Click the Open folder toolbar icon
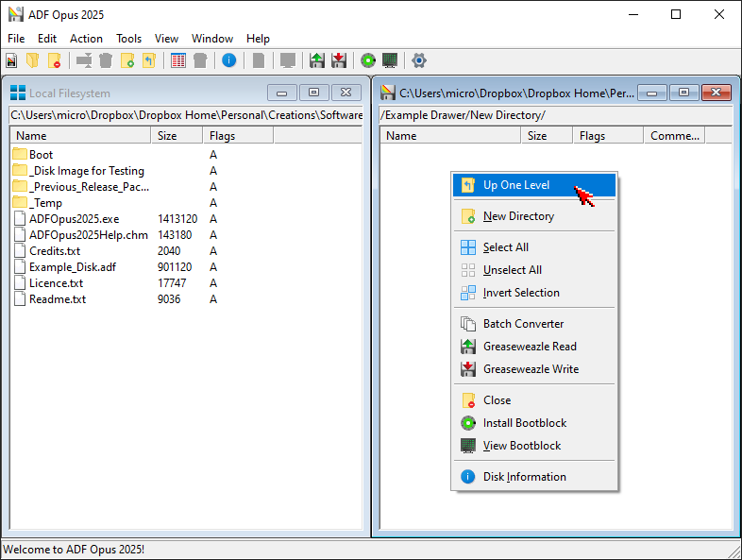 click(33, 60)
